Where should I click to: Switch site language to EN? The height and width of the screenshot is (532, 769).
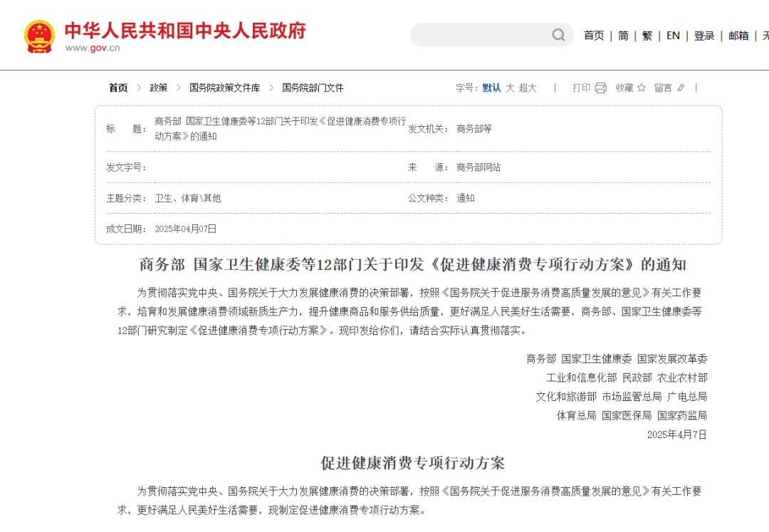tap(673, 36)
